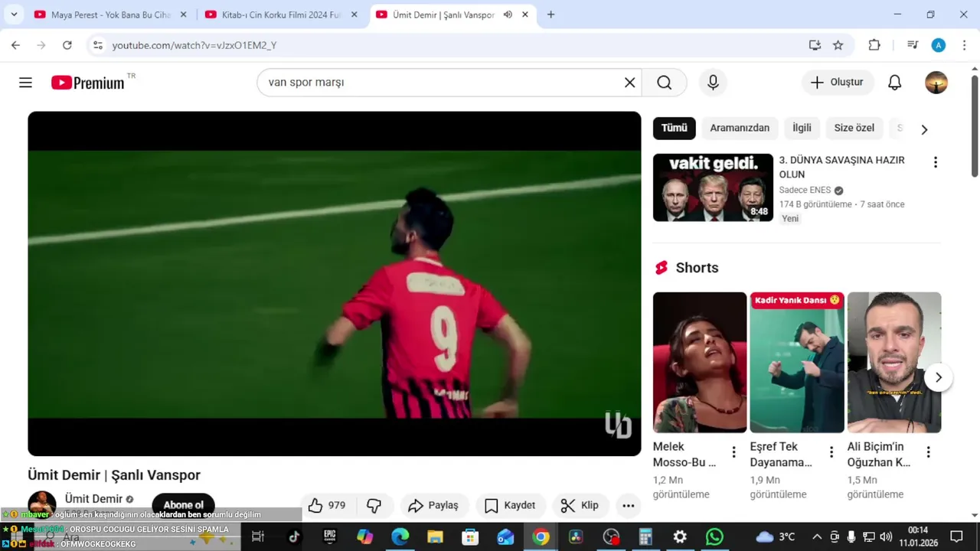Open the Ali Biçim short thumbnail
The image size is (980, 551).
[x=894, y=362]
